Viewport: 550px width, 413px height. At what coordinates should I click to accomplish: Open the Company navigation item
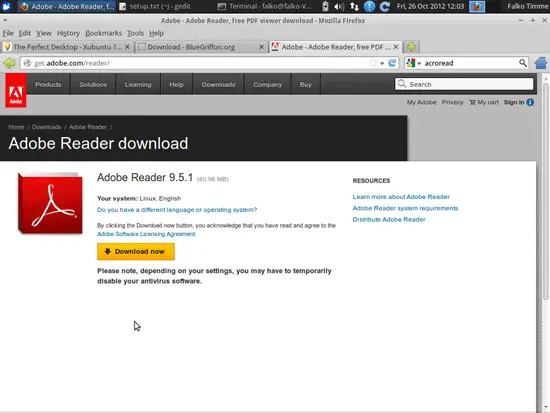(x=268, y=85)
